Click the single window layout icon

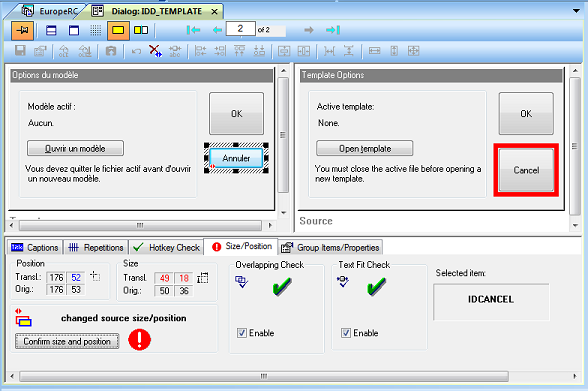tap(74, 30)
